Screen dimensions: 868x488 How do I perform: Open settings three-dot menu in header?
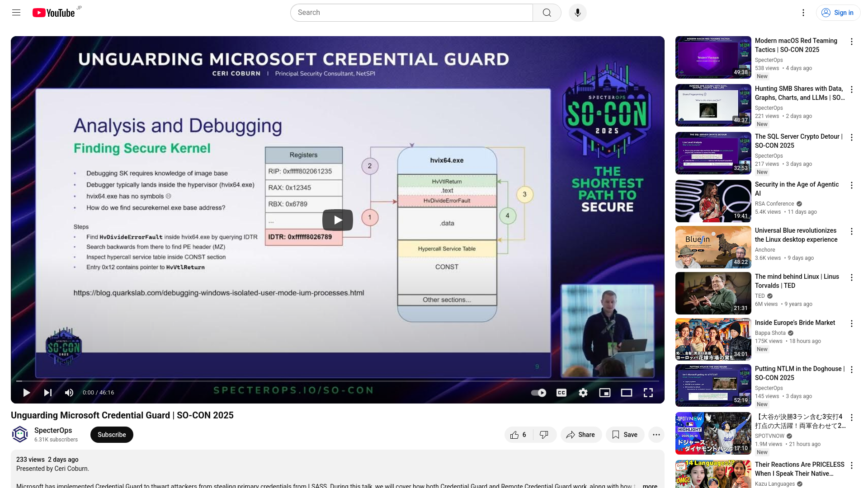803,13
